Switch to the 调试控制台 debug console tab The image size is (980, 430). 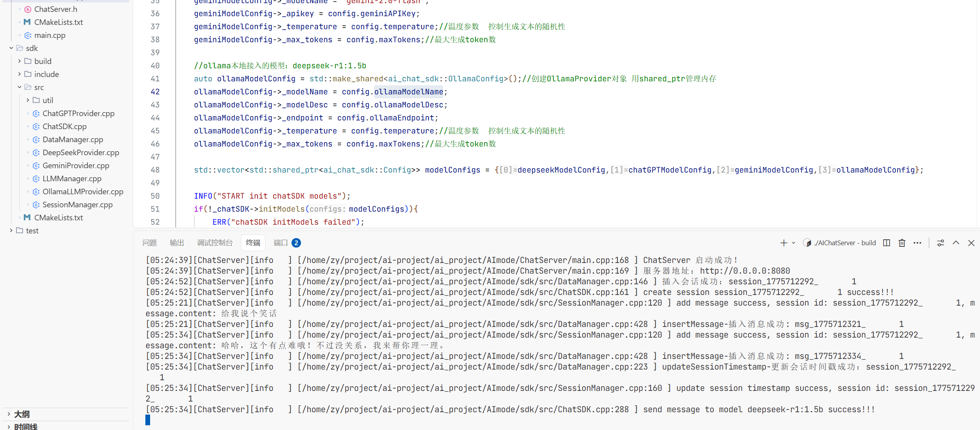[x=214, y=243]
